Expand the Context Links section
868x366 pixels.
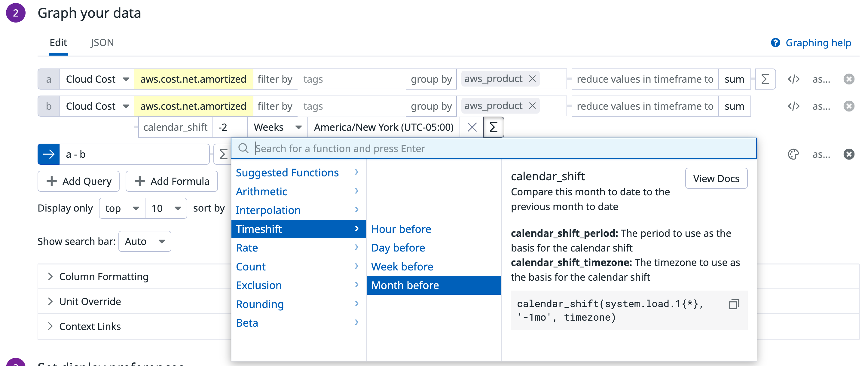[x=90, y=326]
